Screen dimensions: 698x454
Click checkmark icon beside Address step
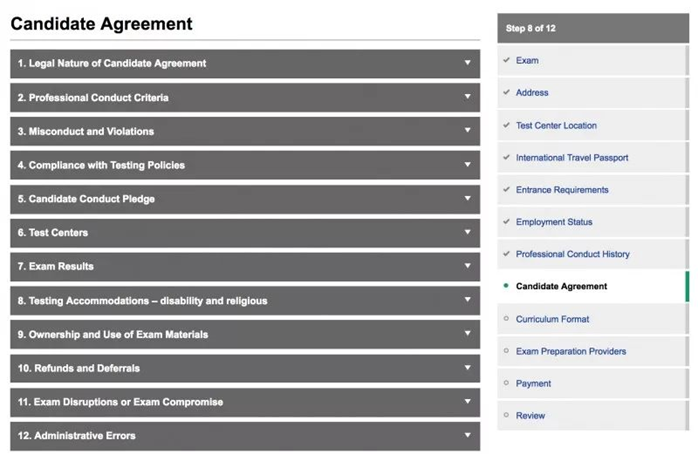507,93
